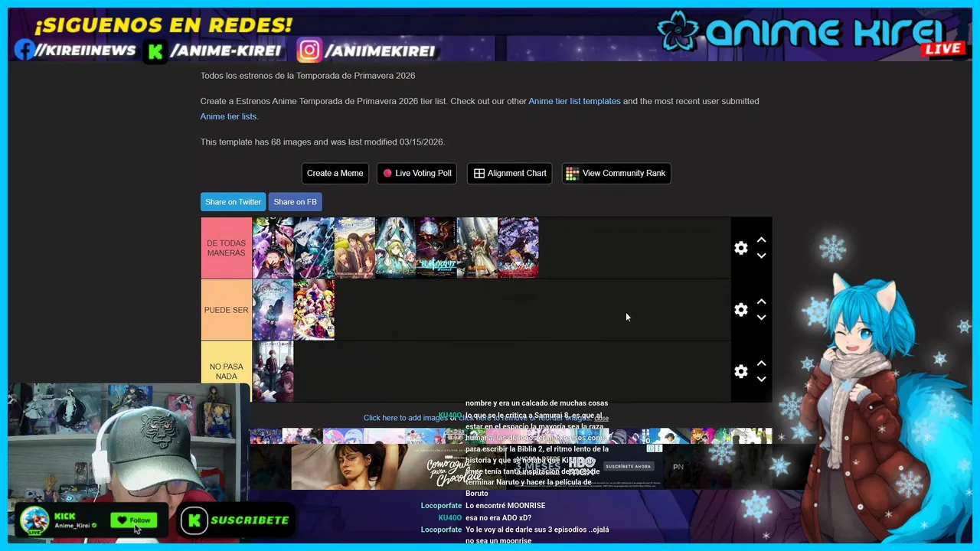Click the LIVE badge on Anime Kirei logo

tap(943, 48)
